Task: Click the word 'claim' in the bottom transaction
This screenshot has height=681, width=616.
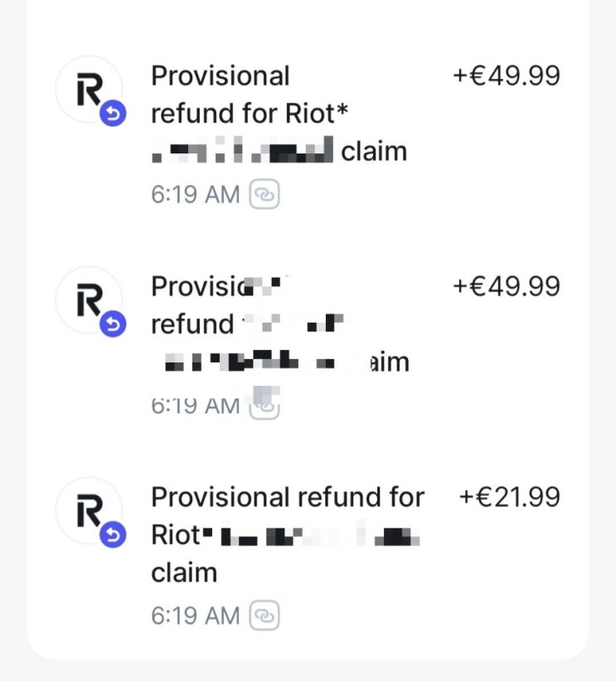Action: coord(184,573)
